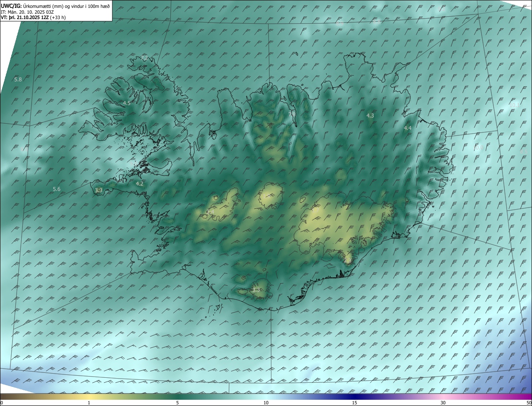This screenshot has width=532, height=406.
Task: Click the 5 tick on the color scale
Action: tap(177, 403)
